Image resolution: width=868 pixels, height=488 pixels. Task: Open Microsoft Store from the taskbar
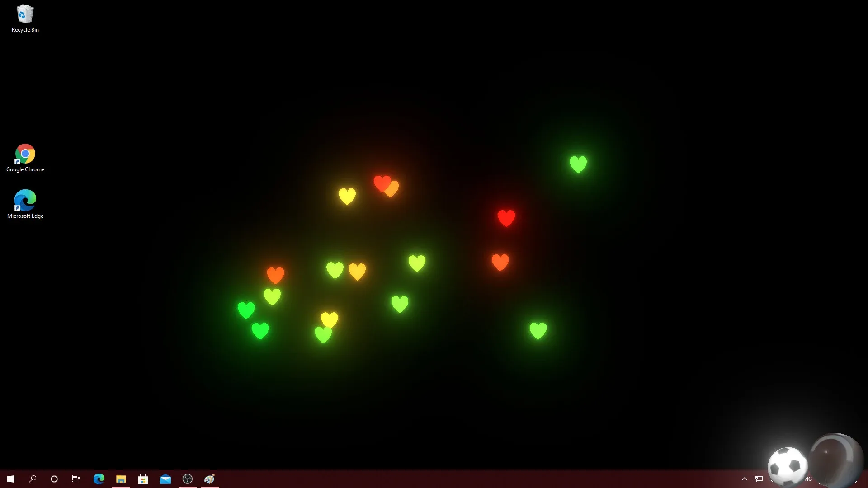143,479
